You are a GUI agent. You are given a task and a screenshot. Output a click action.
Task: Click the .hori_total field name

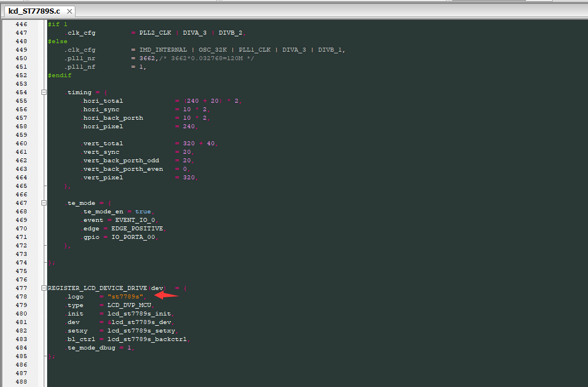tap(102, 101)
